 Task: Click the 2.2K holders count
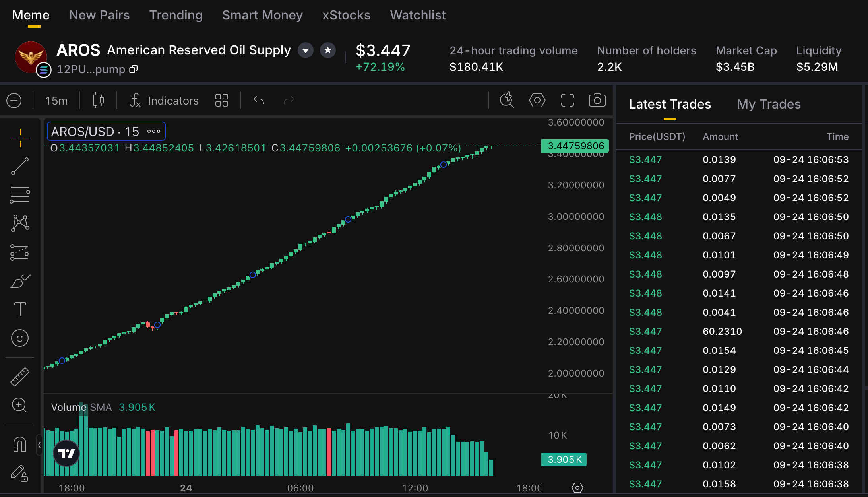coord(609,67)
